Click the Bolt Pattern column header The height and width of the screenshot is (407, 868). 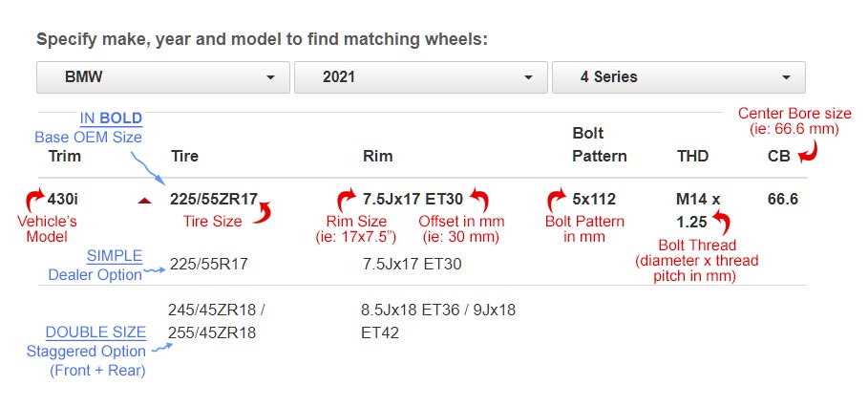(599, 144)
